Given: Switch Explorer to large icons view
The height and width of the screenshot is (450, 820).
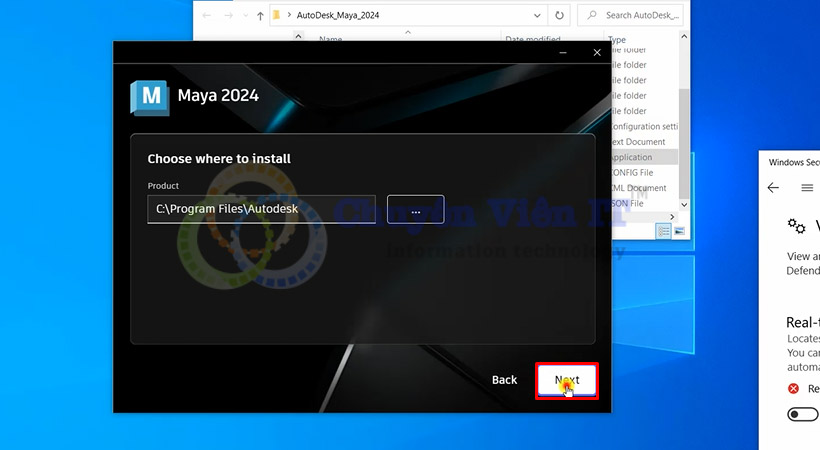Looking at the screenshot, I should click(x=679, y=231).
